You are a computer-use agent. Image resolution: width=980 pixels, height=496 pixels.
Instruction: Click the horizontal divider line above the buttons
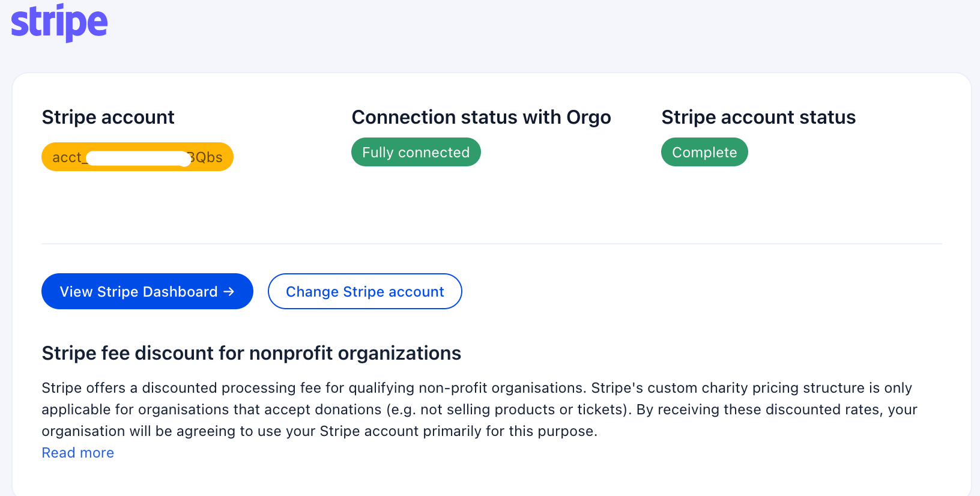pyautogui.click(x=491, y=244)
